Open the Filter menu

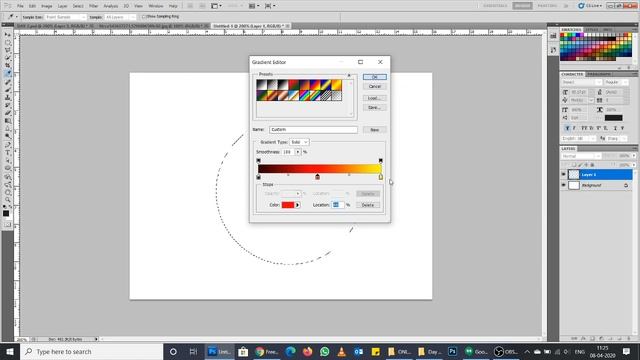coord(93,6)
